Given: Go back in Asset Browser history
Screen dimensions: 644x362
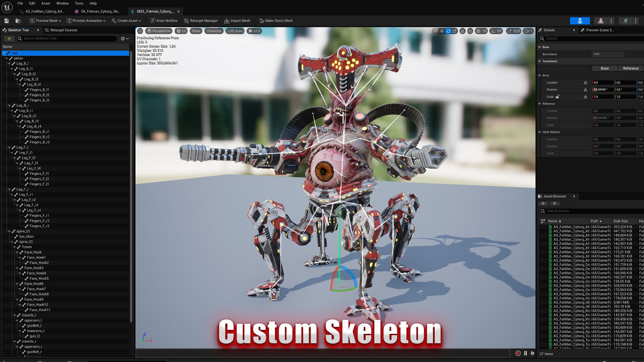Looking at the screenshot, I should point(543,203).
